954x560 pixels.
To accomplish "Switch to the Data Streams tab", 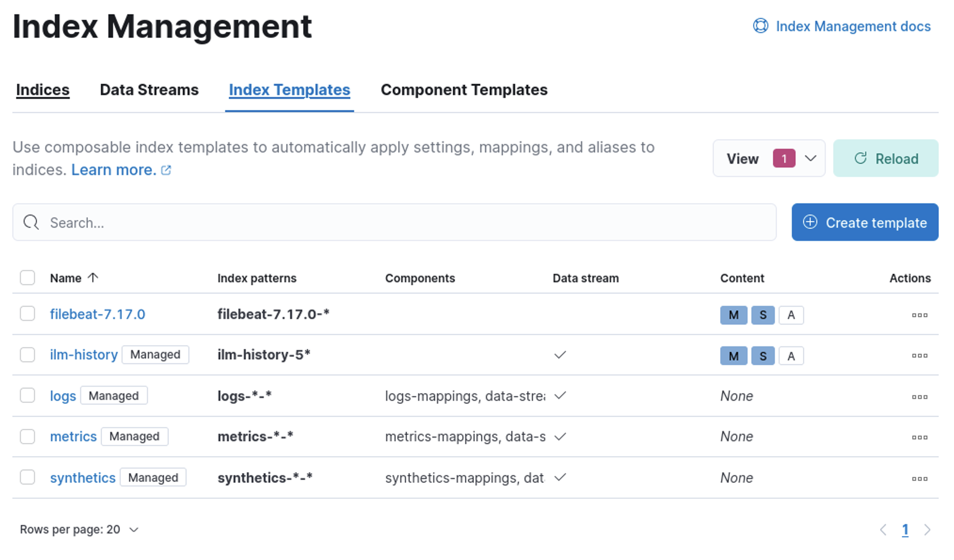I will pos(149,90).
